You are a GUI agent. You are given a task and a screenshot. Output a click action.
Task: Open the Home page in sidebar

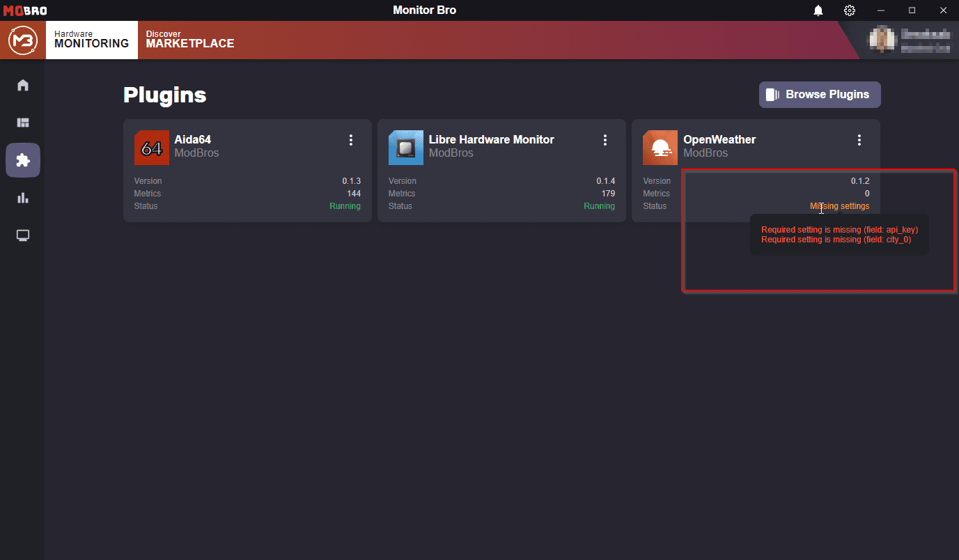pos(23,85)
